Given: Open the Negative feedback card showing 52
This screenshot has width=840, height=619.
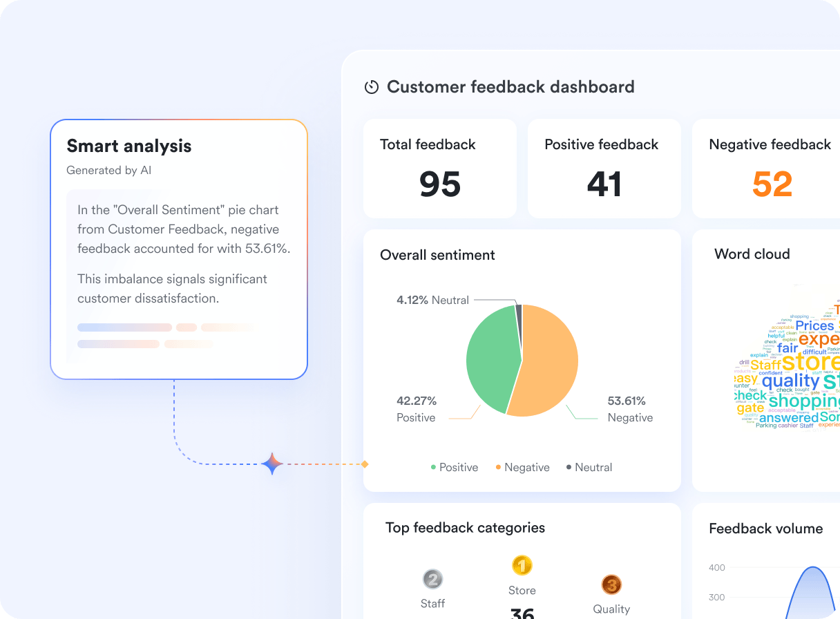Looking at the screenshot, I should click(766, 169).
